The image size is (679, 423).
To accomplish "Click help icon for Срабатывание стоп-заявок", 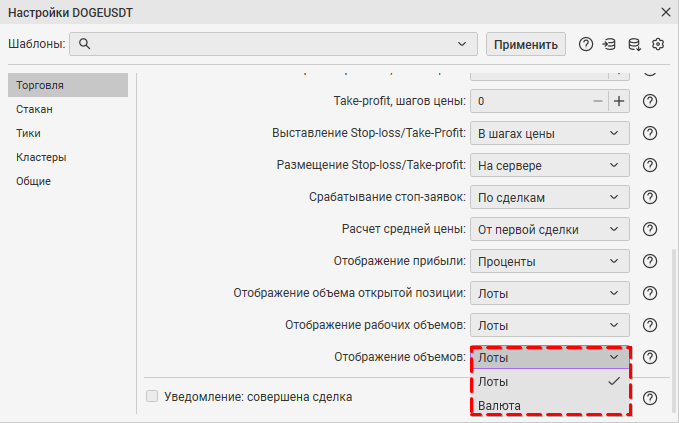I will [650, 197].
